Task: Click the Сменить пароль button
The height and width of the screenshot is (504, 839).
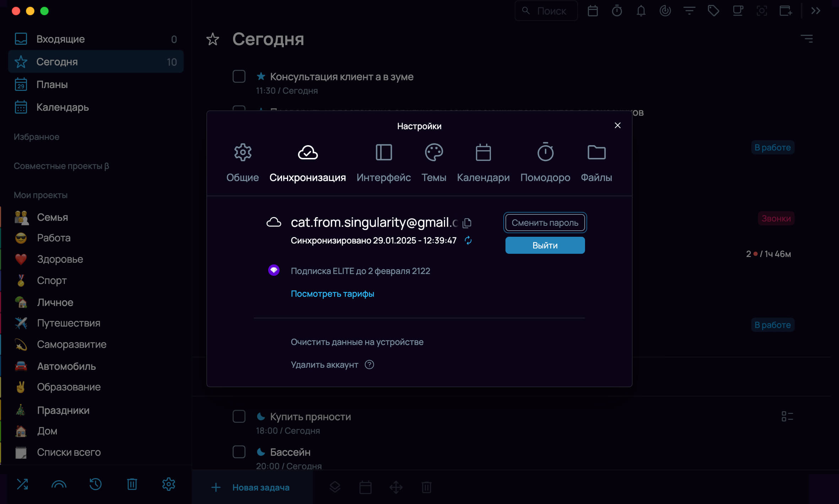Action: 545,223
